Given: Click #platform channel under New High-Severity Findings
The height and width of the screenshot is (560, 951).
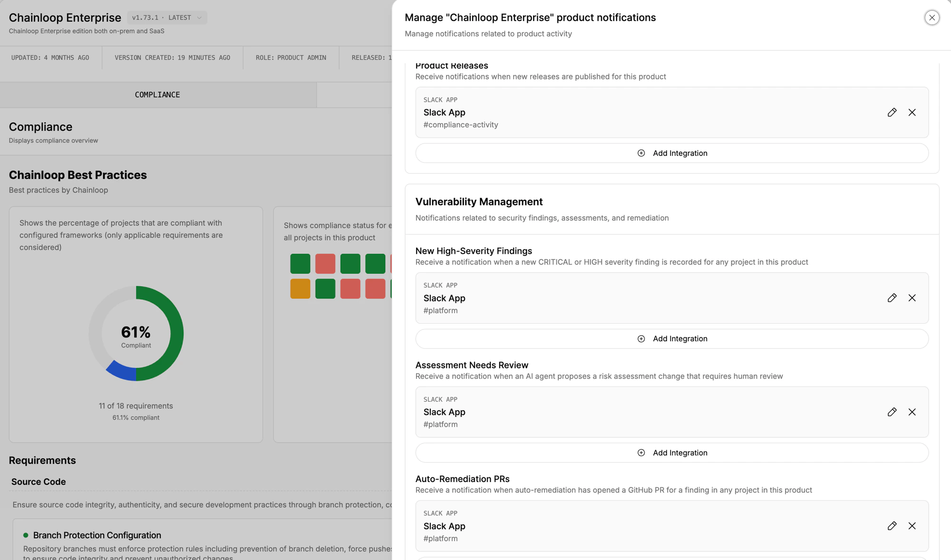Looking at the screenshot, I should coord(440,310).
